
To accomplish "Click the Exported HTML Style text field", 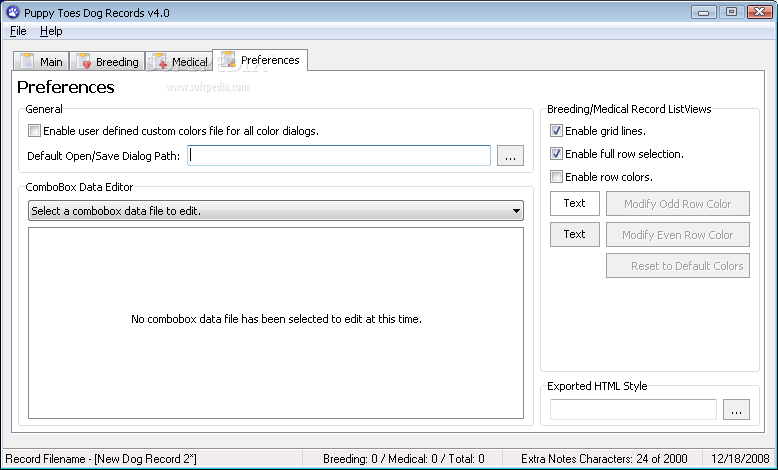I will tap(633, 409).
